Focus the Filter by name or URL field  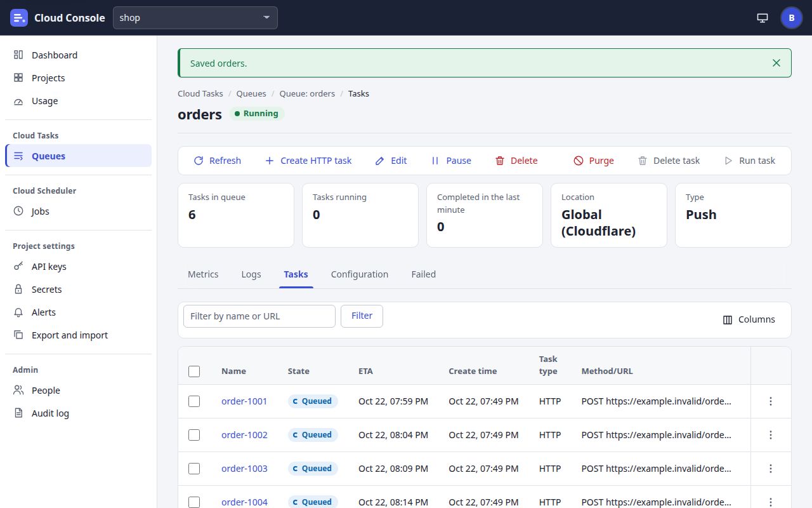(x=259, y=316)
